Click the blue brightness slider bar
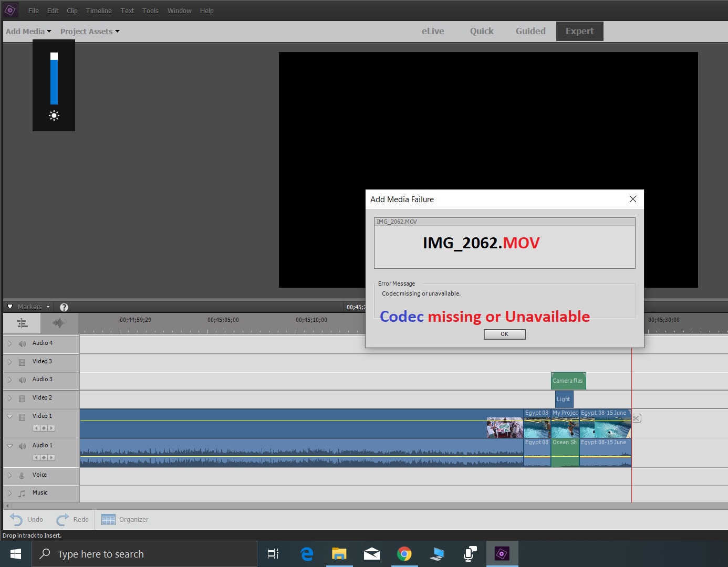 [x=54, y=81]
